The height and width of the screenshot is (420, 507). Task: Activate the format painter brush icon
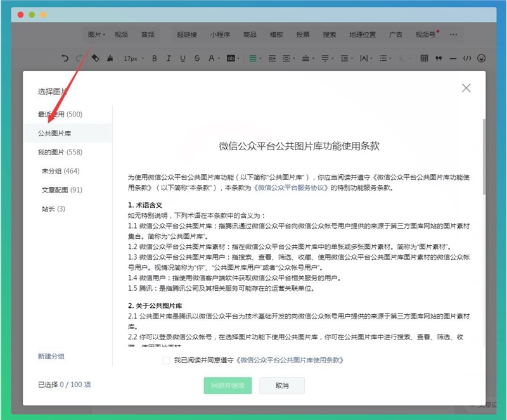[110, 58]
